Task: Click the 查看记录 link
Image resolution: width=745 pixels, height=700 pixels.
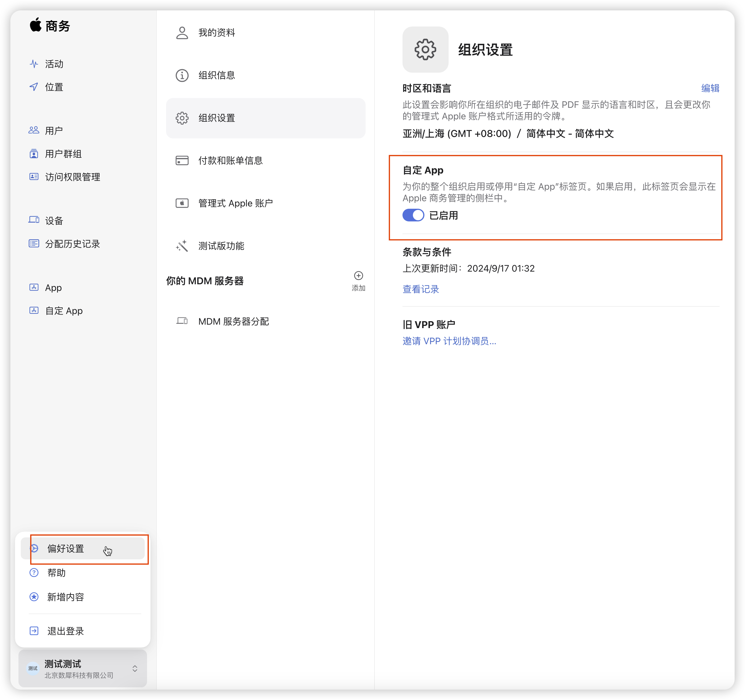Action: (x=421, y=289)
